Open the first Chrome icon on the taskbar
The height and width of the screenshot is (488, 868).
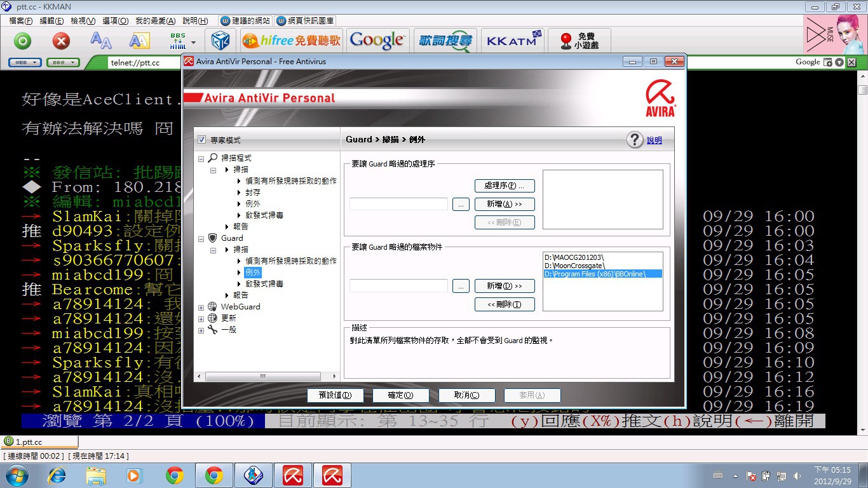(x=175, y=475)
